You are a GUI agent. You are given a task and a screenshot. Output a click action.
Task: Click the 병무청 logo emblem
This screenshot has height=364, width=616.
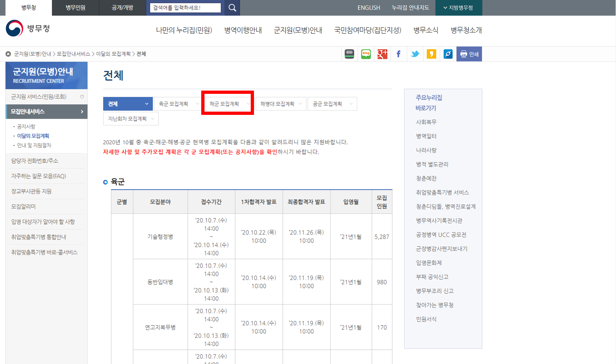(14, 29)
